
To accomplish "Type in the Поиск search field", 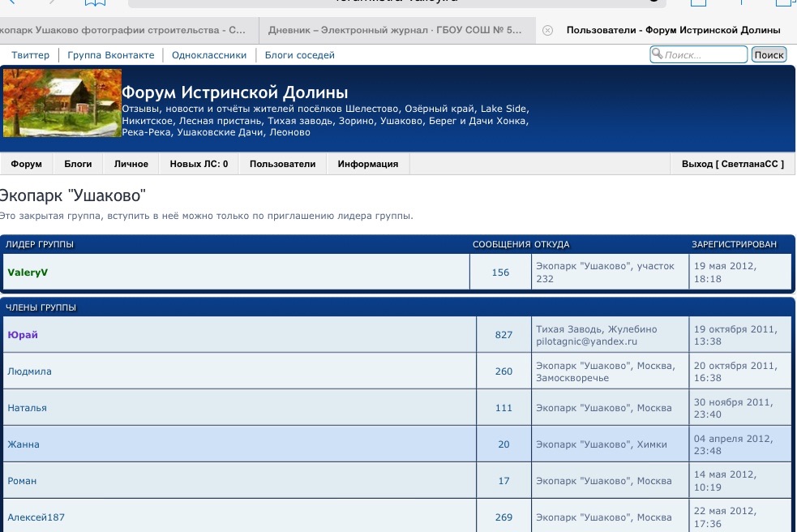I will tap(704, 55).
